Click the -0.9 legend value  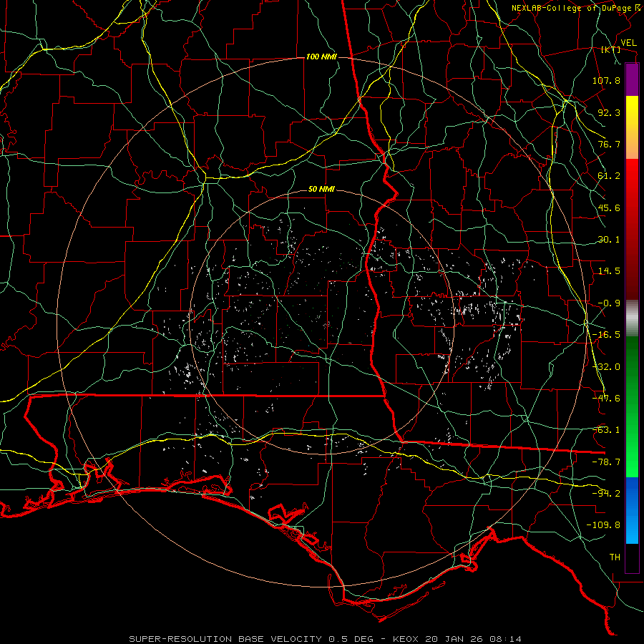[x=609, y=303]
